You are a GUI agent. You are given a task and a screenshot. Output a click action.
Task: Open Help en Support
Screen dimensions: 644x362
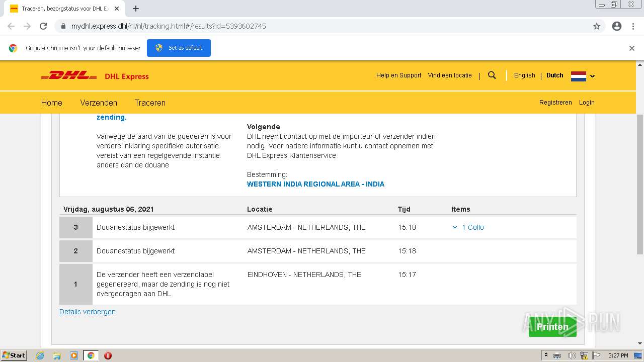[x=399, y=75]
